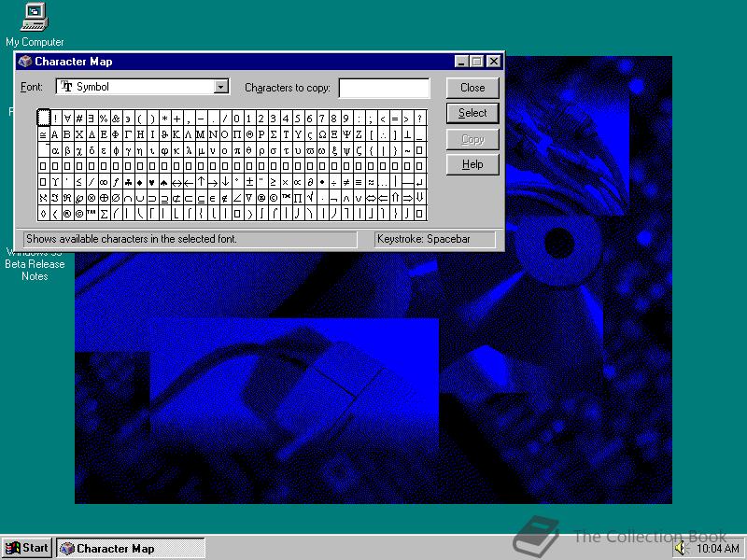The image size is (747, 560).
Task: Click the capital Phi Φ cell
Action: click(x=116, y=134)
